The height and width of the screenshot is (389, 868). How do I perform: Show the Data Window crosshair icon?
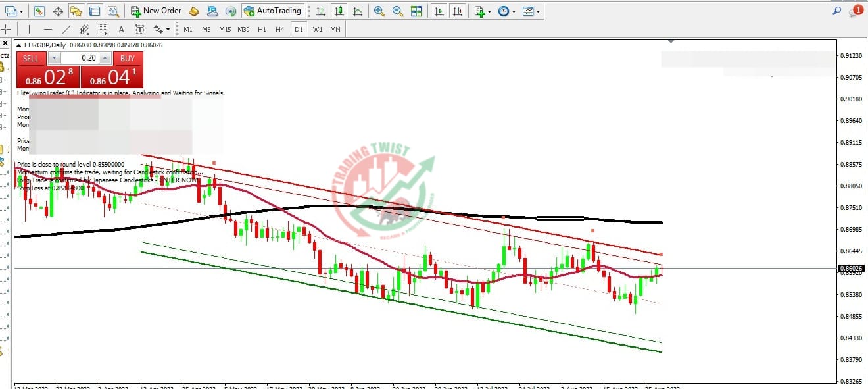[x=58, y=11]
